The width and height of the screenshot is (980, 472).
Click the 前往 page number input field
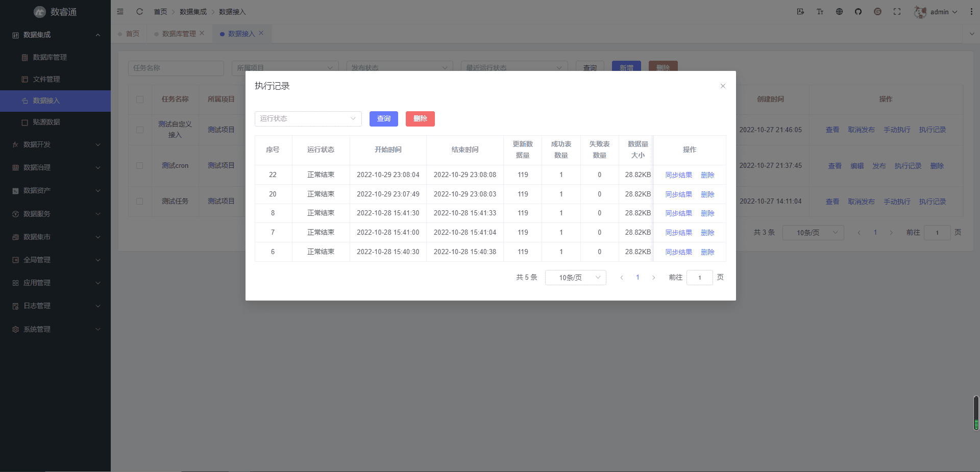[x=699, y=277]
